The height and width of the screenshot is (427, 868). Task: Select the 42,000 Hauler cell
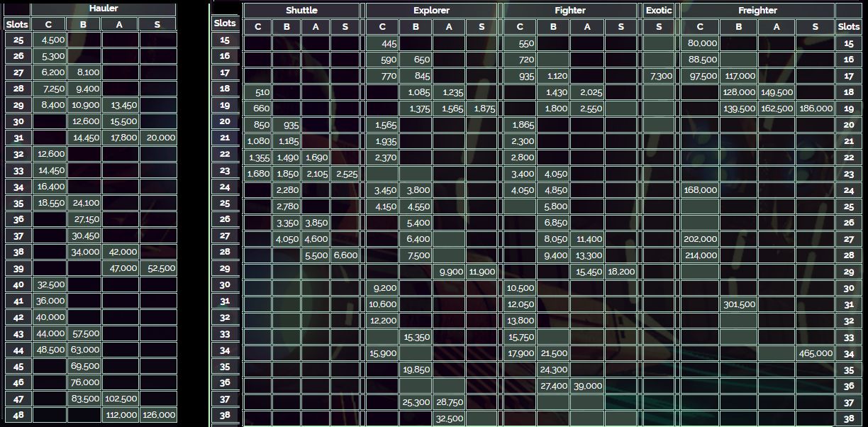[x=120, y=252]
